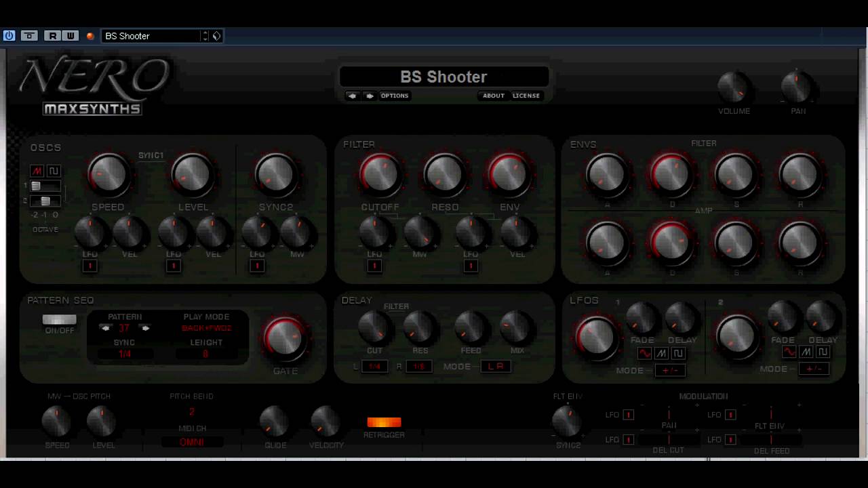Open the LFO 2 MODE +/- selector
Viewport: 868px width, 488px height.
(814, 369)
